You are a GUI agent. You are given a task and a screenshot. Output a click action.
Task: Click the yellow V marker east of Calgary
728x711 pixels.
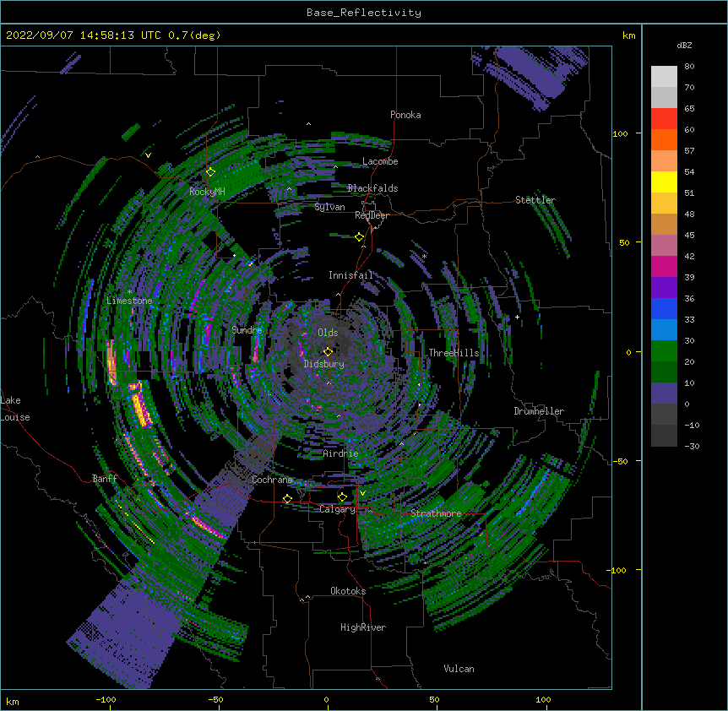tap(362, 492)
